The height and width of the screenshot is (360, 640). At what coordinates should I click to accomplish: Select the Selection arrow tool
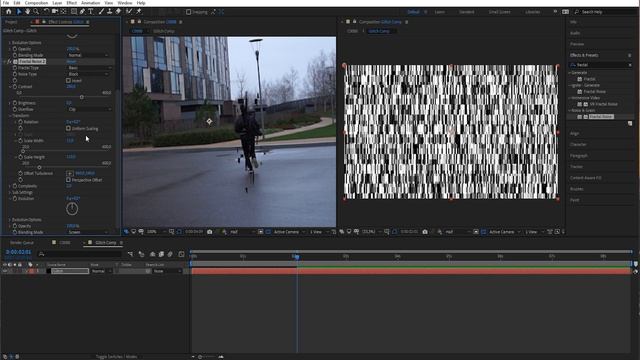[19, 11]
